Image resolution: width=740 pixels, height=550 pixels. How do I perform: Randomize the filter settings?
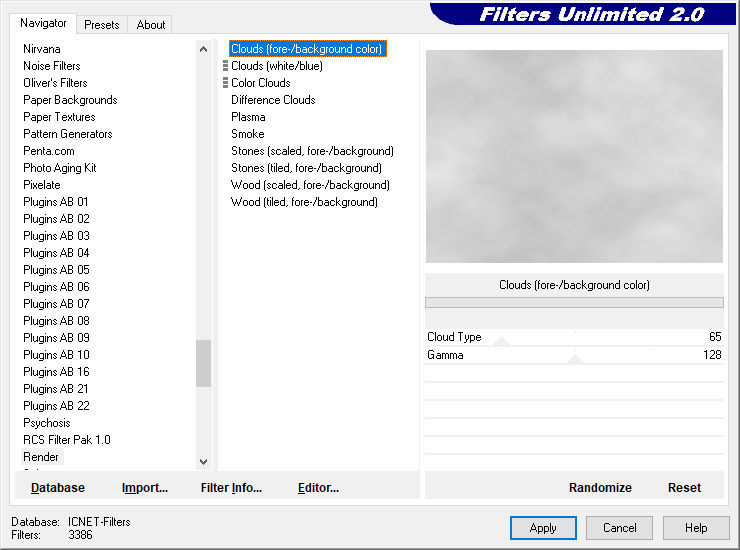click(x=600, y=488)
